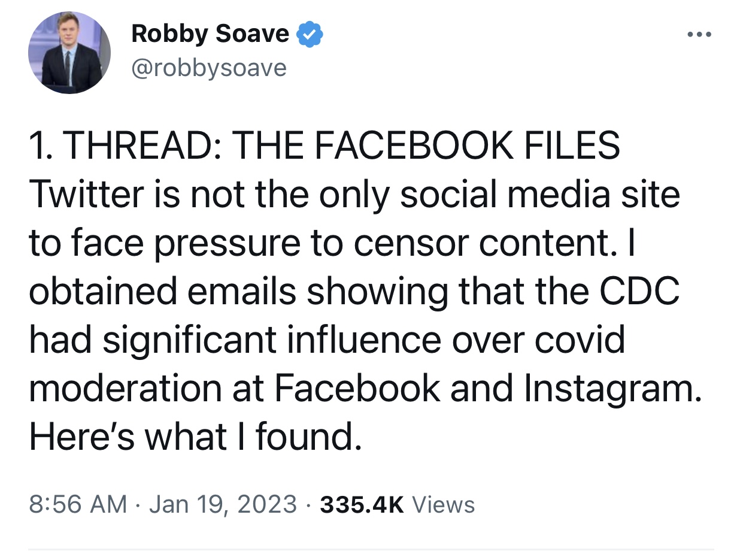Click the Views label
Image resolution: width=743 pixels, height=560 pixels.
[x=444, y=504]
